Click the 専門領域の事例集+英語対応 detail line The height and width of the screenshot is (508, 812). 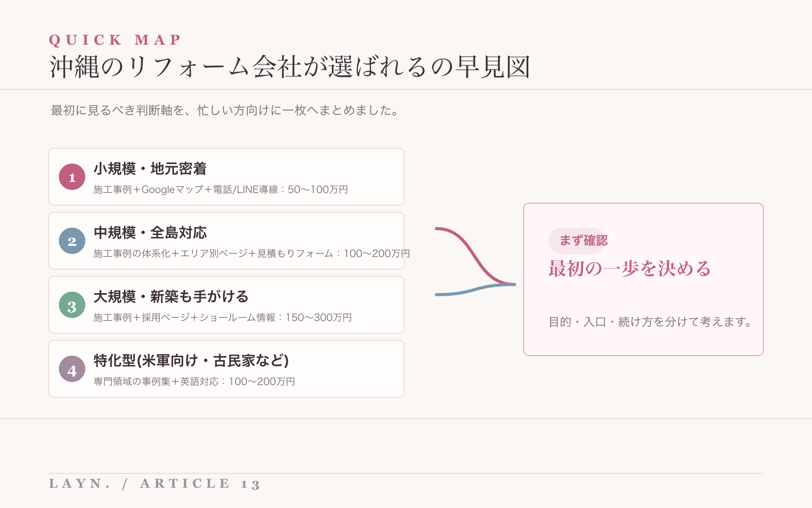pos(194,382)
